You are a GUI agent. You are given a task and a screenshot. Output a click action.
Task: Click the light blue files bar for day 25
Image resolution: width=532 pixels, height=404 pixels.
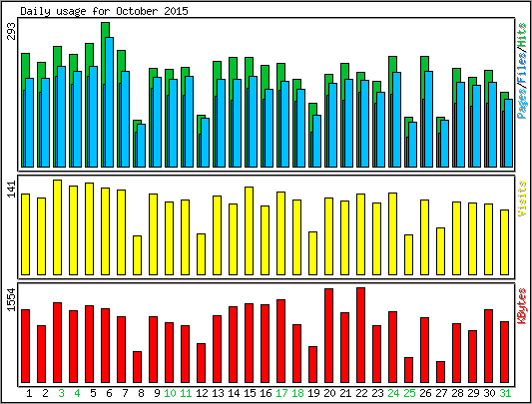pyautogui.click(x=412, y=145)
